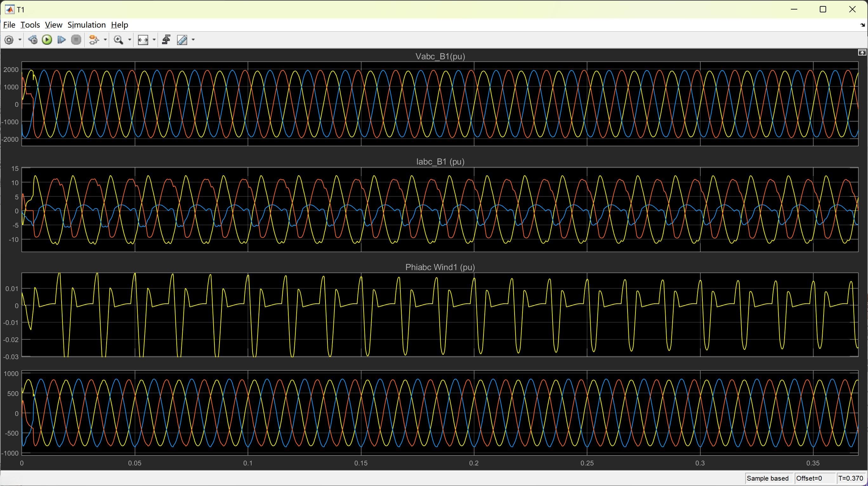Maximize axes using top-right plot icon

point(862,53)
